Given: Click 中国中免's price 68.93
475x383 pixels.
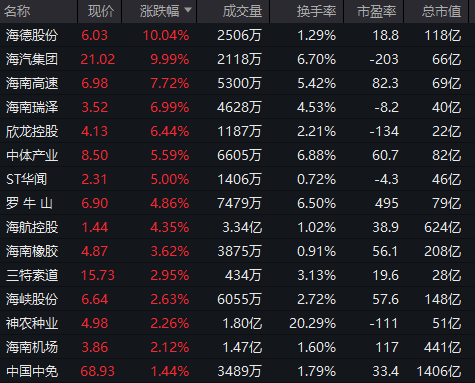Looking at the screenshot, I should point(98,371).
